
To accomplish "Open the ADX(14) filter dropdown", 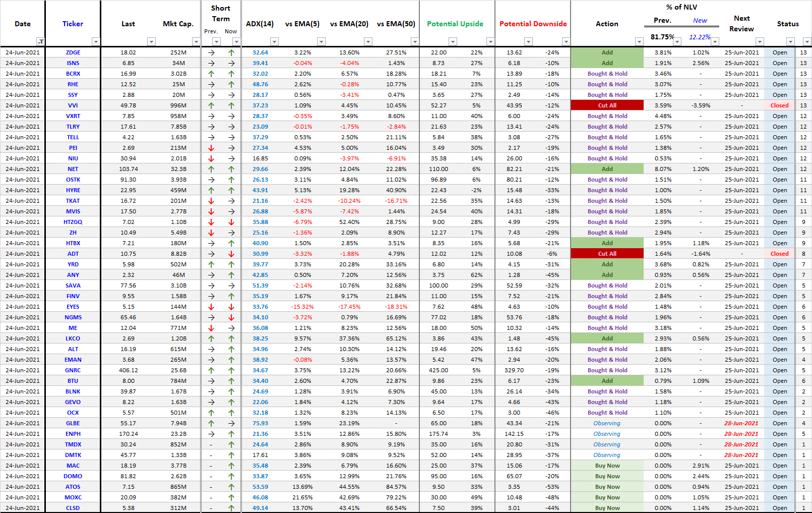I will pos(274,41).
